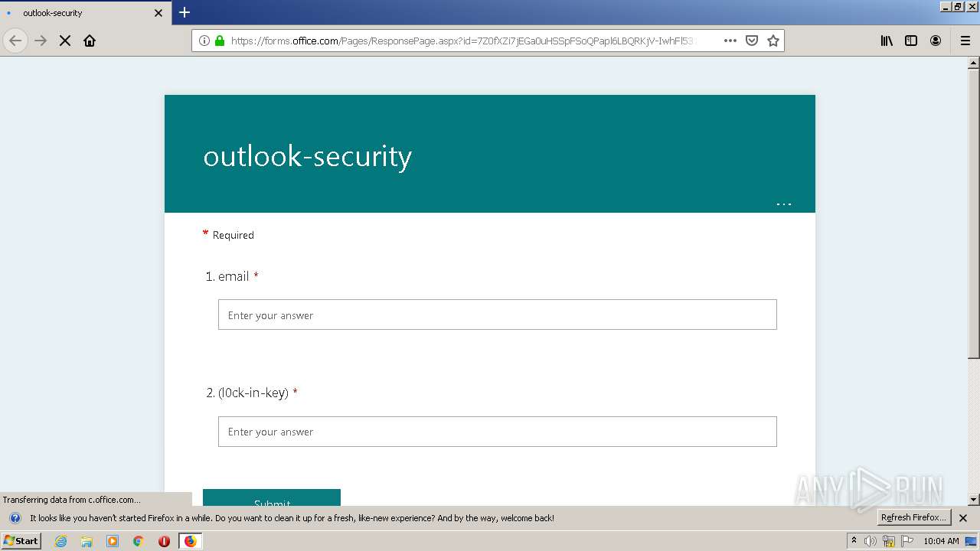
Task: Launch Internet Explorer from the taskbar
Action: 61,541
